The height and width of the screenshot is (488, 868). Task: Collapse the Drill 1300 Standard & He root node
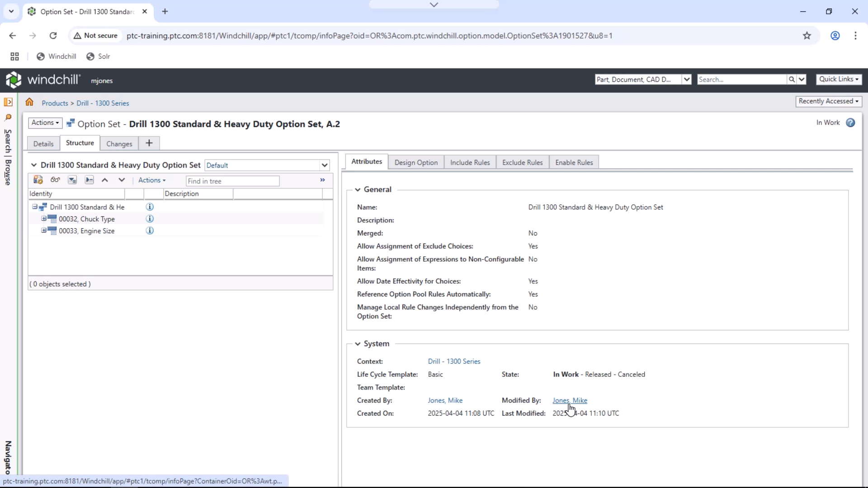click(x=35, y=206)
